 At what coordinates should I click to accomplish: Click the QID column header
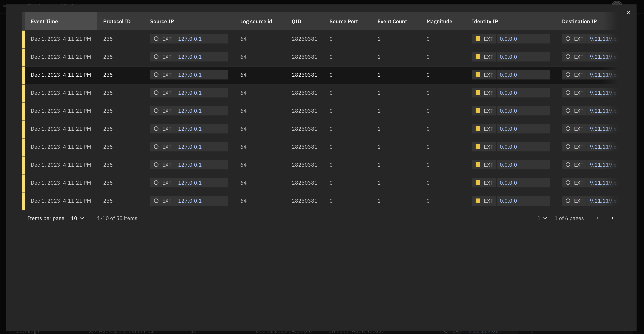click(x=296, y=22)
